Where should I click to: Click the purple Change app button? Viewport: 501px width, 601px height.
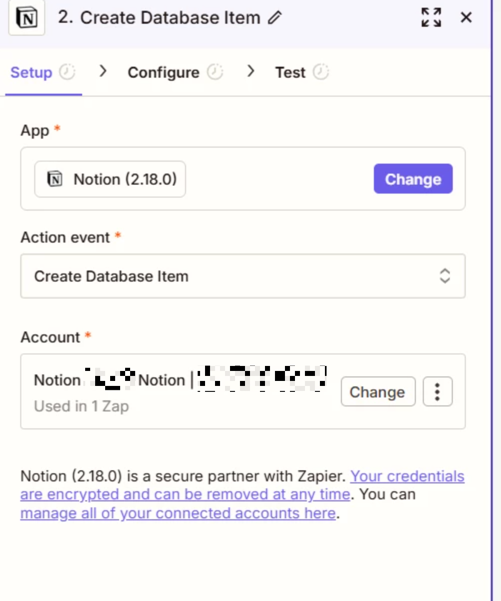tap(413, 179)
